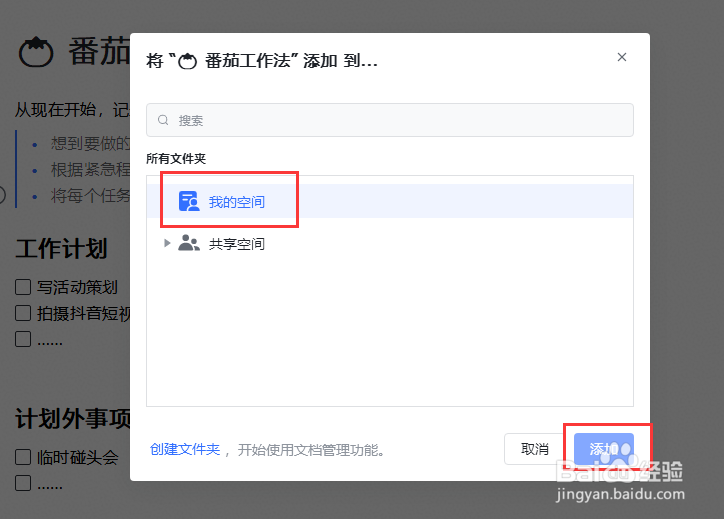Check the 临时碰头会 checkbox in document

coord(23,457)
